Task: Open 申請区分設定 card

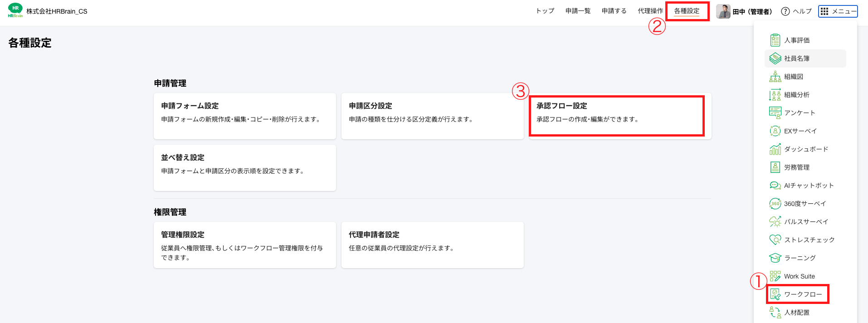Action: pyautogui.click(x=433, y=116)
